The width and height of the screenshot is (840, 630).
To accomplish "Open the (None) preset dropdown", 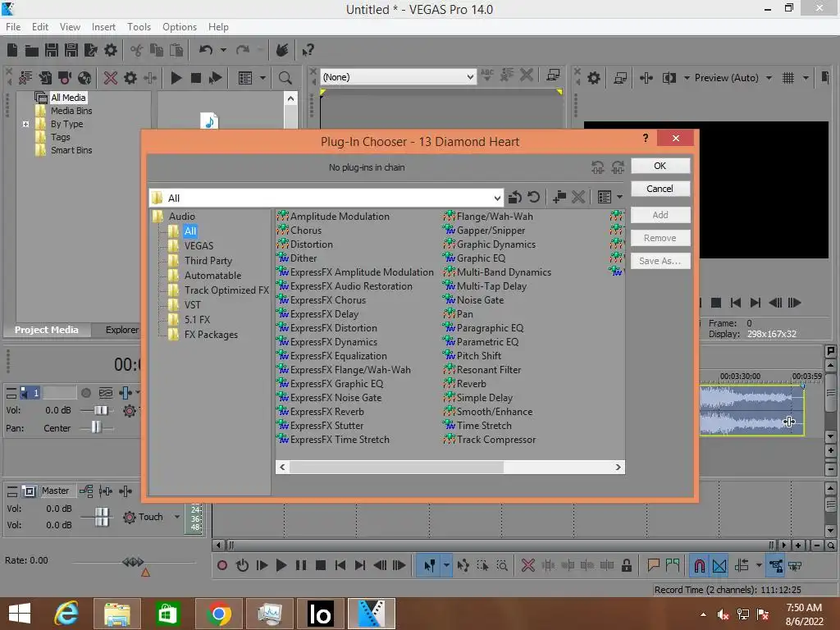I will [x=470, y=77].
